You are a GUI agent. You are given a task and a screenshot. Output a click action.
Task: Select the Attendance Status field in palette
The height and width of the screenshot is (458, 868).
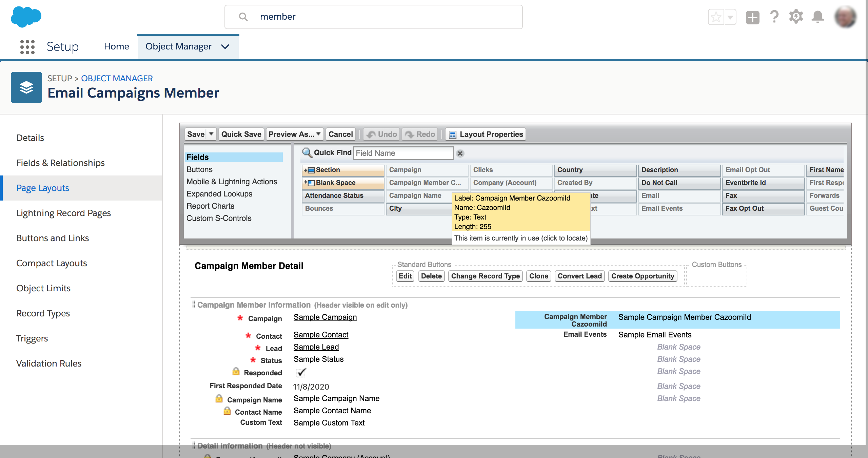[x=343, y=196]
